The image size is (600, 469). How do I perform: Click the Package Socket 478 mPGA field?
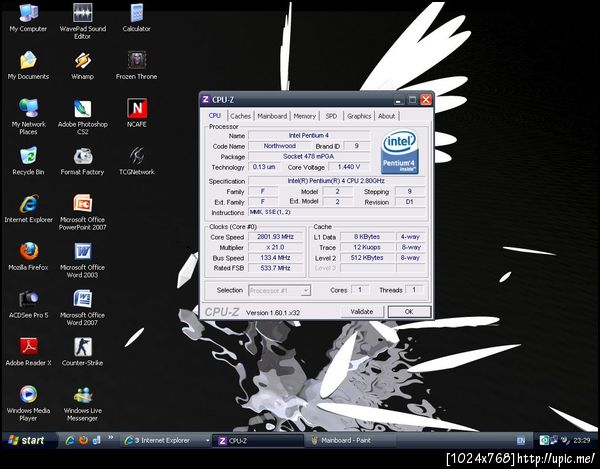(309, 156)
